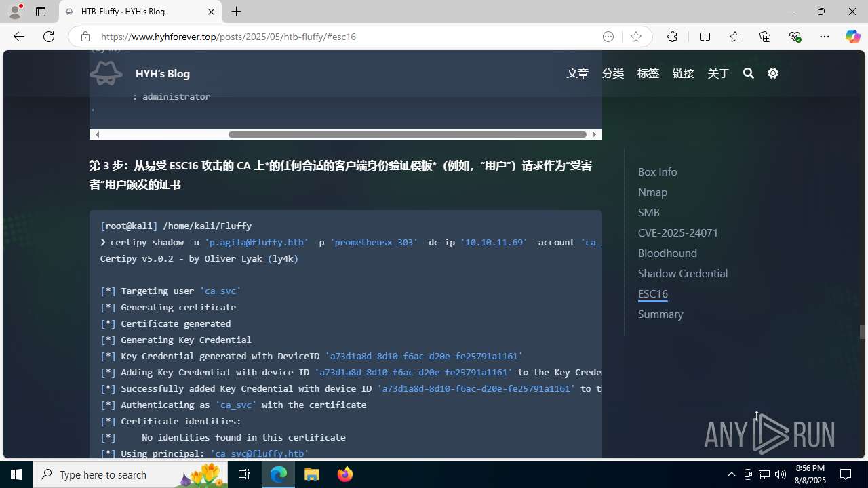Click the code scrollbar left arrow

(x=97, y=134)
